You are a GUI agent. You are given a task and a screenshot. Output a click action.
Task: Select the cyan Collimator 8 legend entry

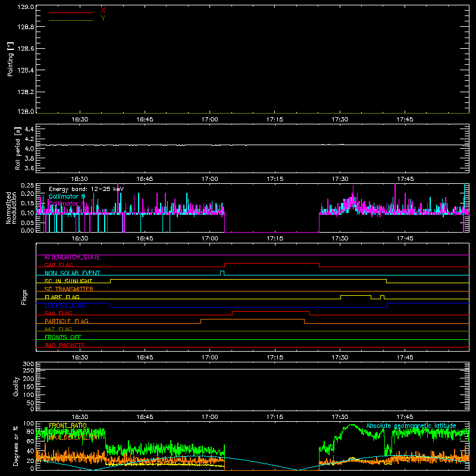(67, 196)
